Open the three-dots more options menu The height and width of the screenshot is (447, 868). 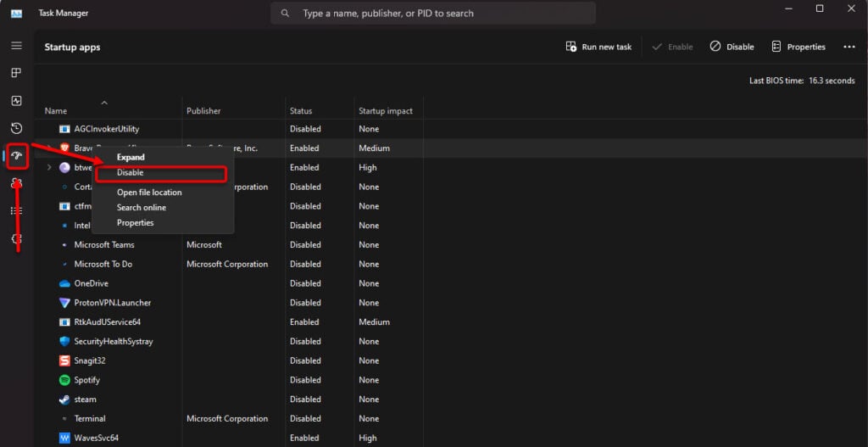(849, 47)
